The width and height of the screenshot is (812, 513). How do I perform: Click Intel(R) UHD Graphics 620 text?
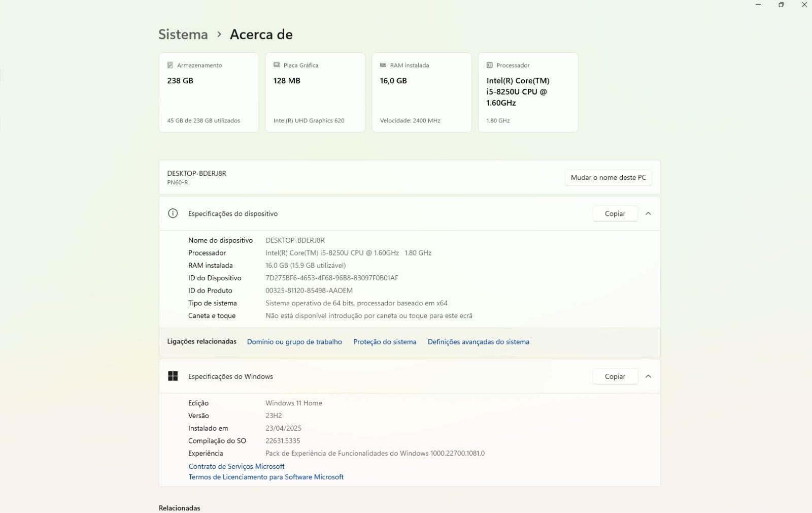pos(309,120)
